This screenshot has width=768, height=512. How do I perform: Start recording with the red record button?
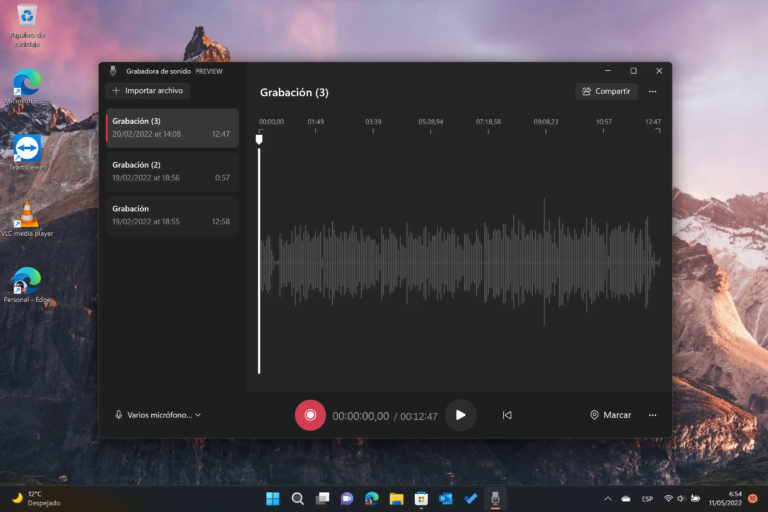[x=310, y=415]
